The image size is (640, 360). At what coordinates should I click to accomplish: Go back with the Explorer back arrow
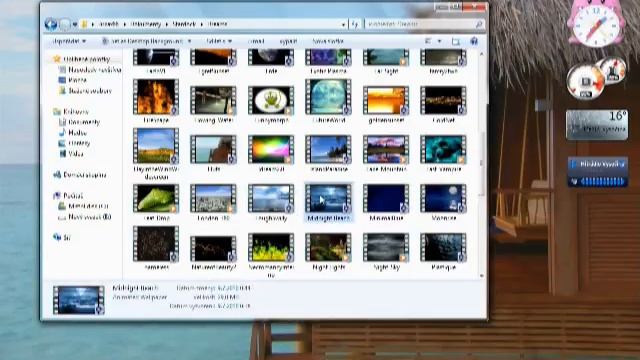pyautogui.click(x=51, y=24)
